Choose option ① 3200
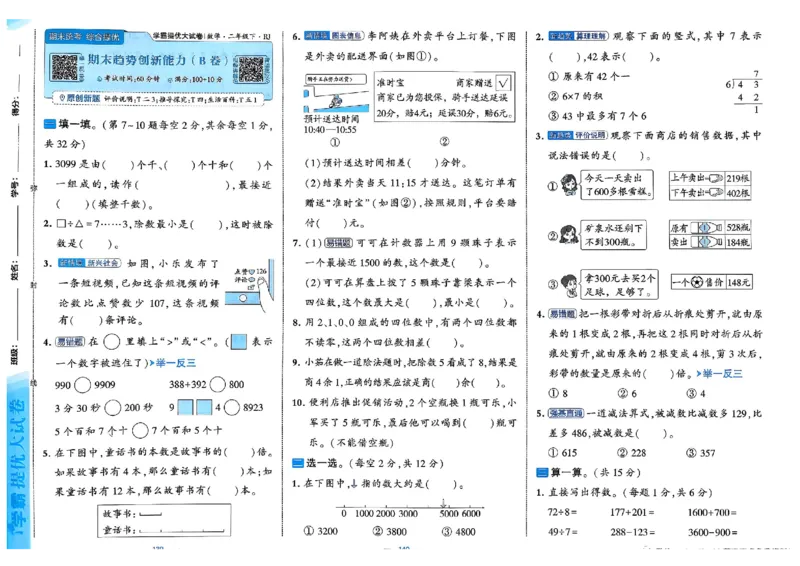Viewport: 800px width, 566px height. point(321,531)
